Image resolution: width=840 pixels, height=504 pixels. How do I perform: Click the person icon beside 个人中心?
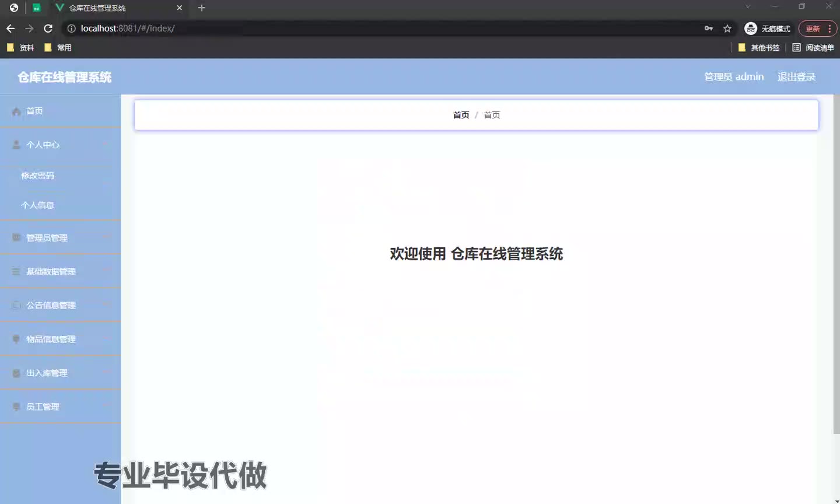click(x=16, y=145)
